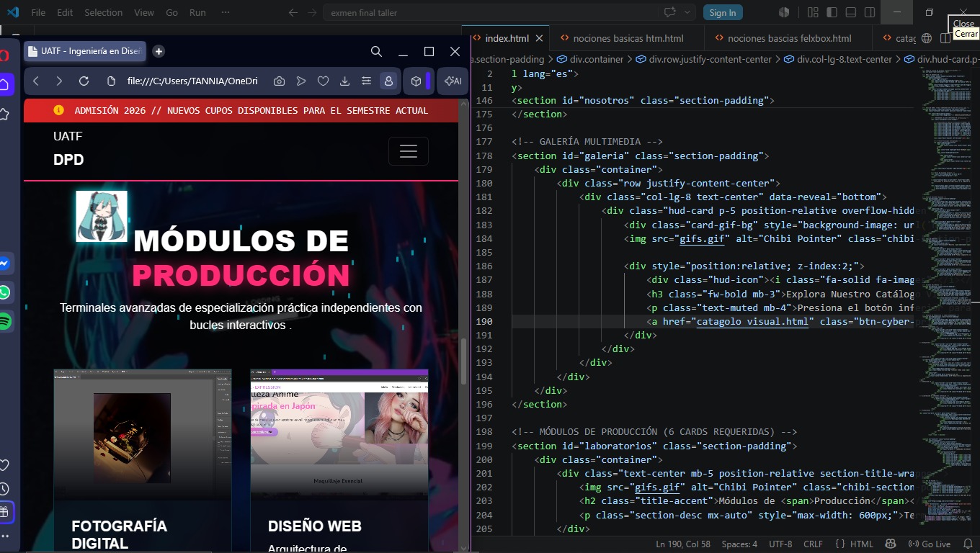The image size is (980, 553).
Task: Click the file:///C:/Users/TANNIA address bar
Action: [x=192, y=81]
